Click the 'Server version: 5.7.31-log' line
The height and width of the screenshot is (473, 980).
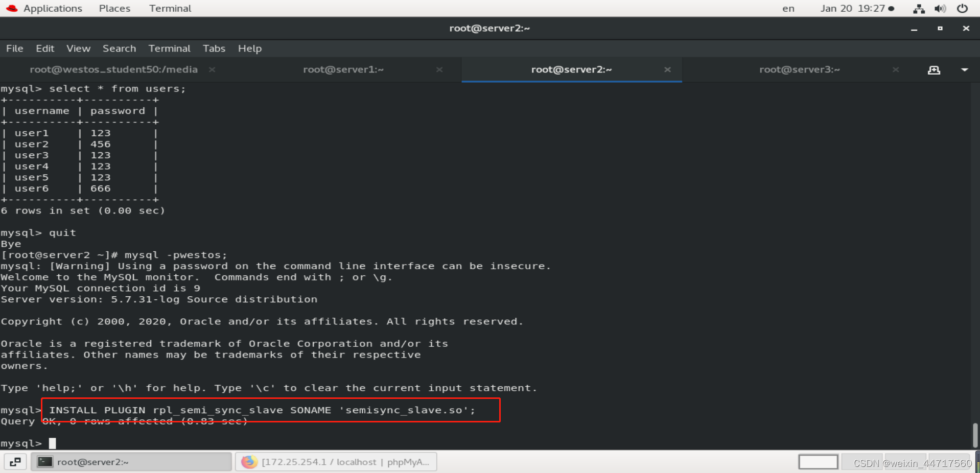click(159, 299)
